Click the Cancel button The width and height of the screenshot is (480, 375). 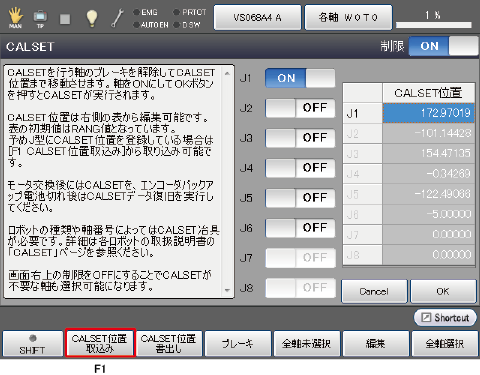[374, 292]
